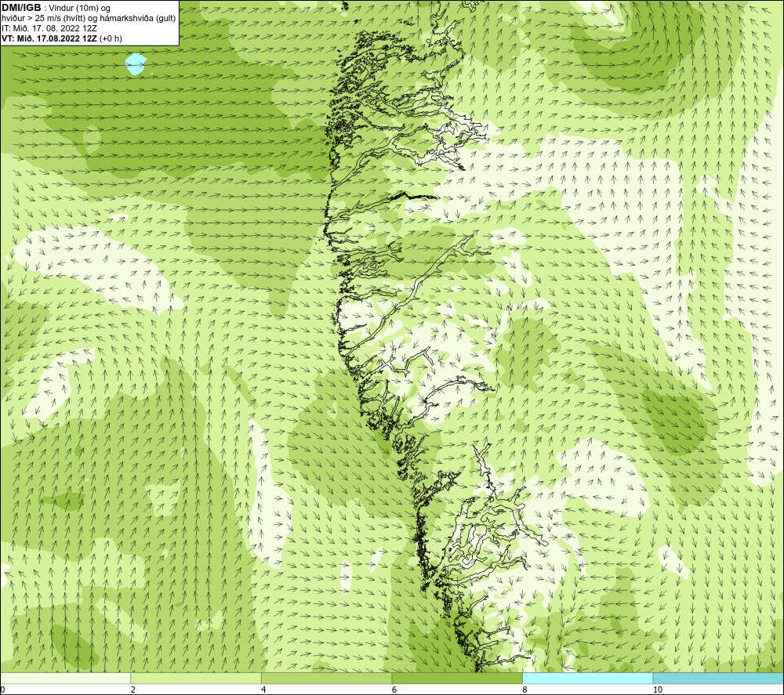Click the 2–4 m/s light green swatch

196,678
